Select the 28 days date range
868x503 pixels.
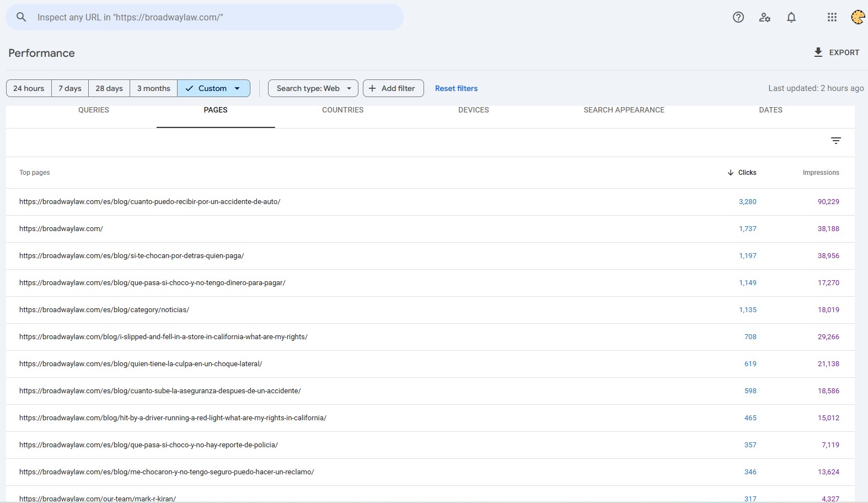(109, 88)
